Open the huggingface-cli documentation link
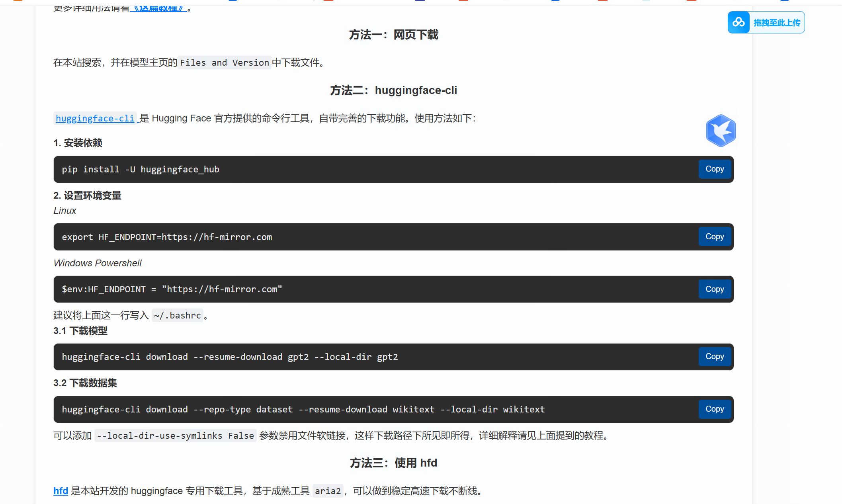 [x=95, y=118]
